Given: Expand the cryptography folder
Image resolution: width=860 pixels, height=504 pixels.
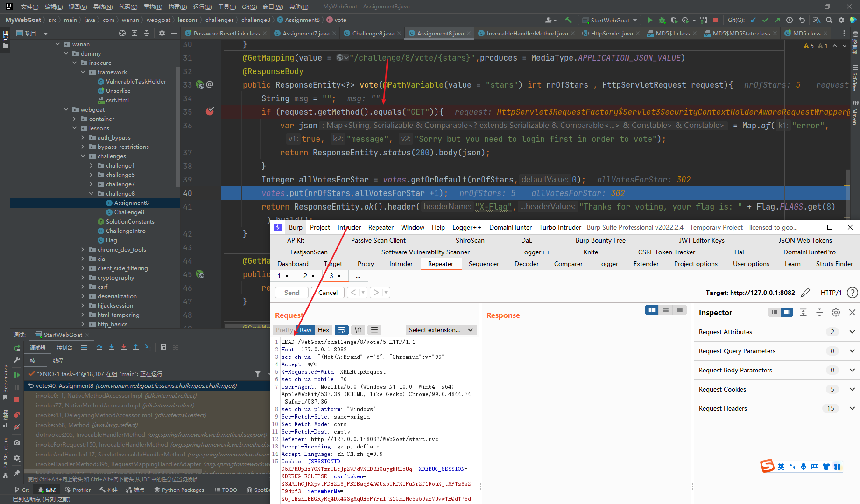Looking at the screenshot, I should [x=83, y=278].
